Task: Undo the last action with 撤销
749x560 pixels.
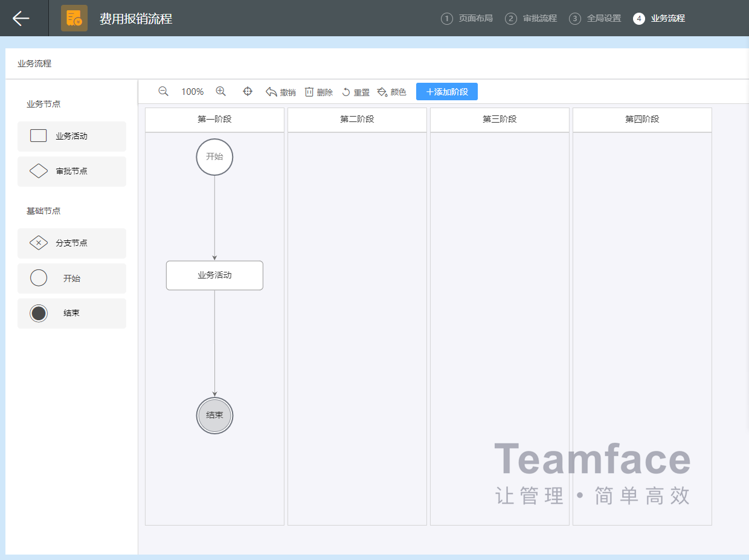Action: click(280, 92)
